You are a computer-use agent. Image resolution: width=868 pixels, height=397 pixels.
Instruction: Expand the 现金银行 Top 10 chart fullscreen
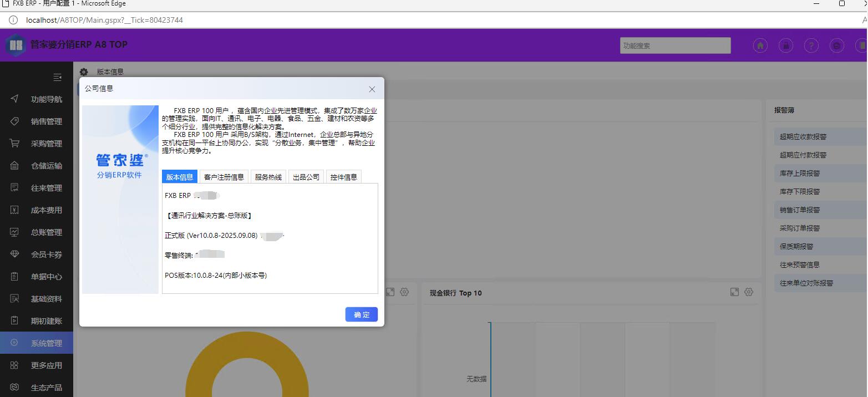click(734, 292)
